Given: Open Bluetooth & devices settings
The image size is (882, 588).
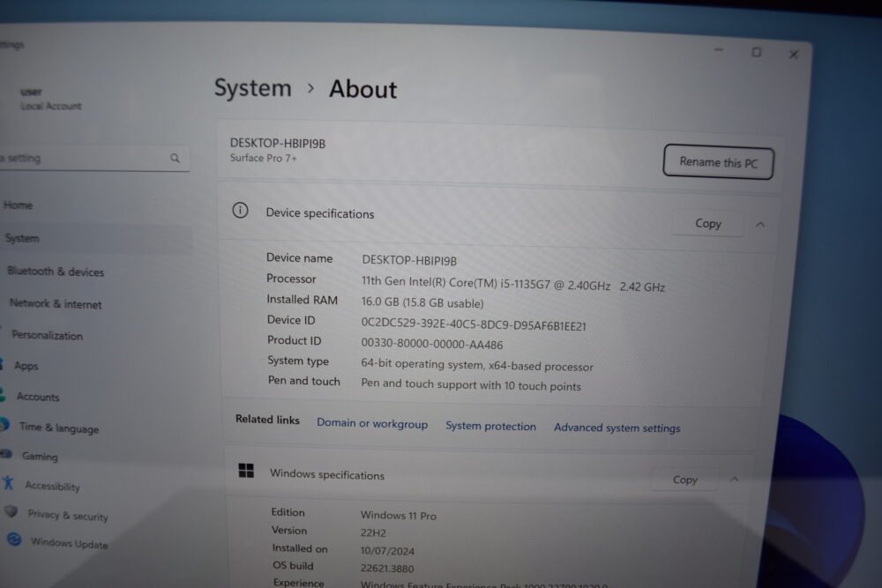Looking at the screenshot, I should 56,272.
